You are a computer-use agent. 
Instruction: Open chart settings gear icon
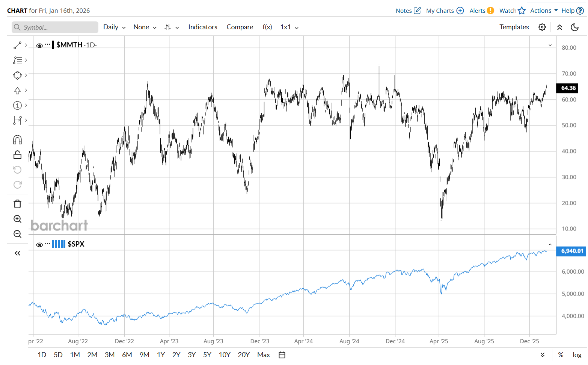pos(542,27)
